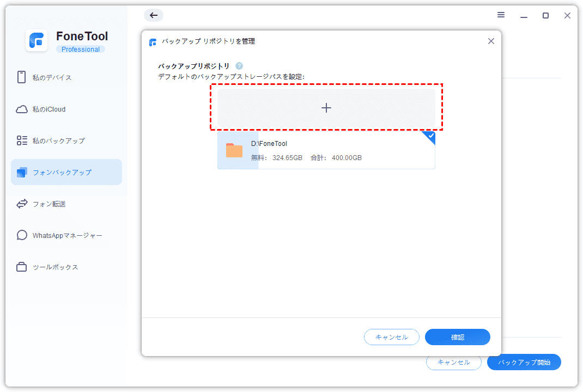583x392 pixels.
Task: Click the フォン転送 transfer arrows icon
Action: coord(22,204)
